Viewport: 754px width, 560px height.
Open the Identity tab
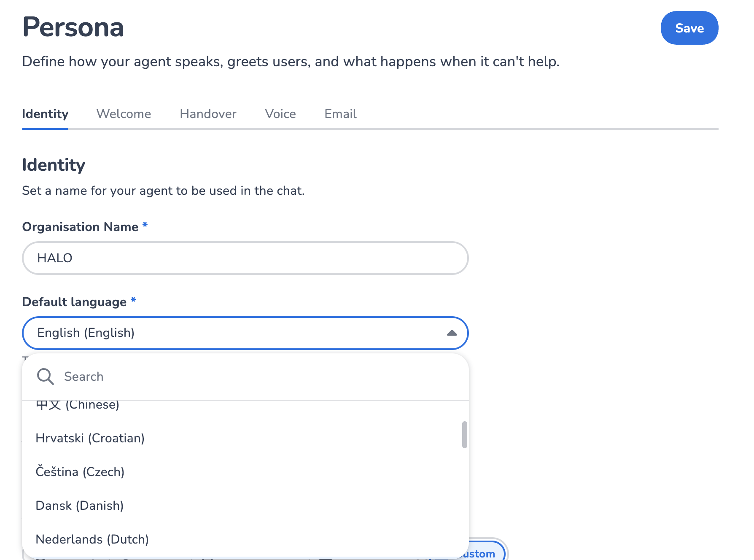(x=45, y=114)
